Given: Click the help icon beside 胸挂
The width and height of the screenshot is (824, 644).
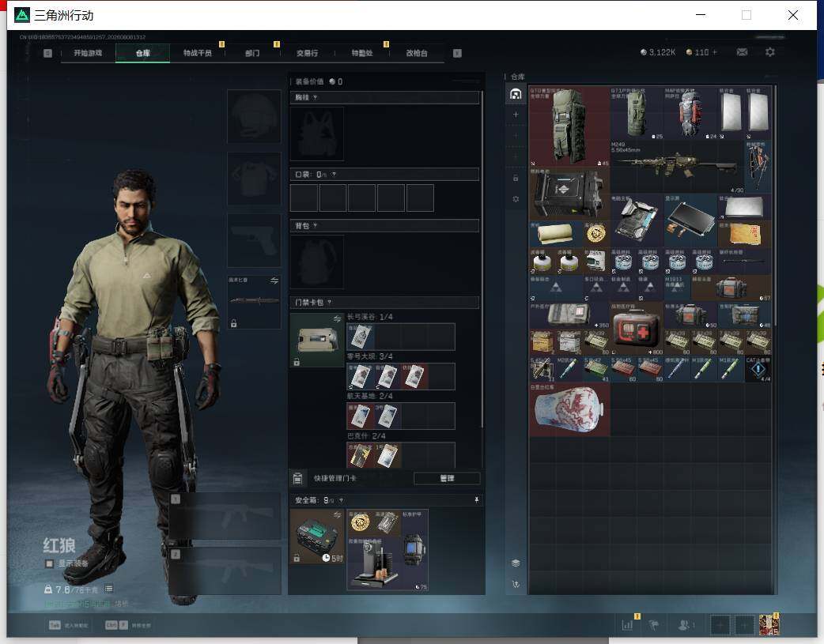Looking at the screenshot, I should coord(315,97).
